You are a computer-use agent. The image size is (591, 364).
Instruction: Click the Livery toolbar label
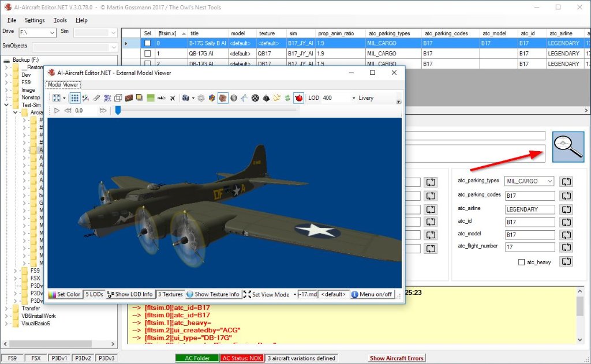(x=365, y=98)
